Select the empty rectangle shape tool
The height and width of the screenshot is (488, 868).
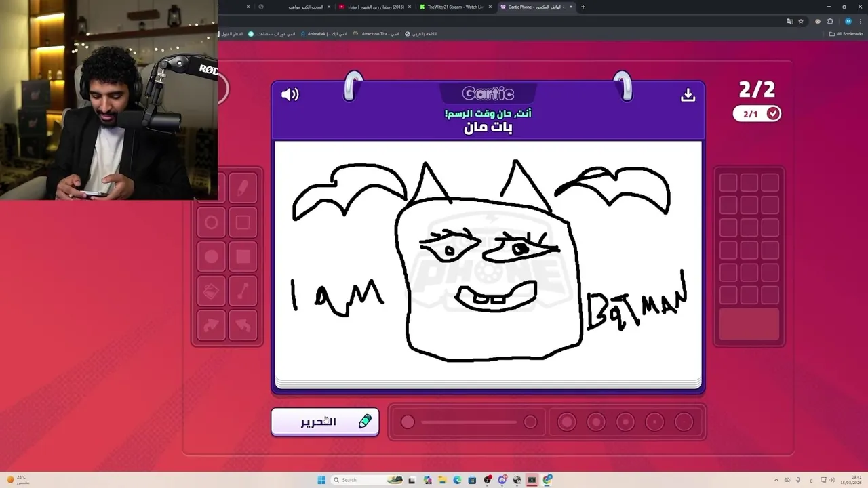click(243, 222)
